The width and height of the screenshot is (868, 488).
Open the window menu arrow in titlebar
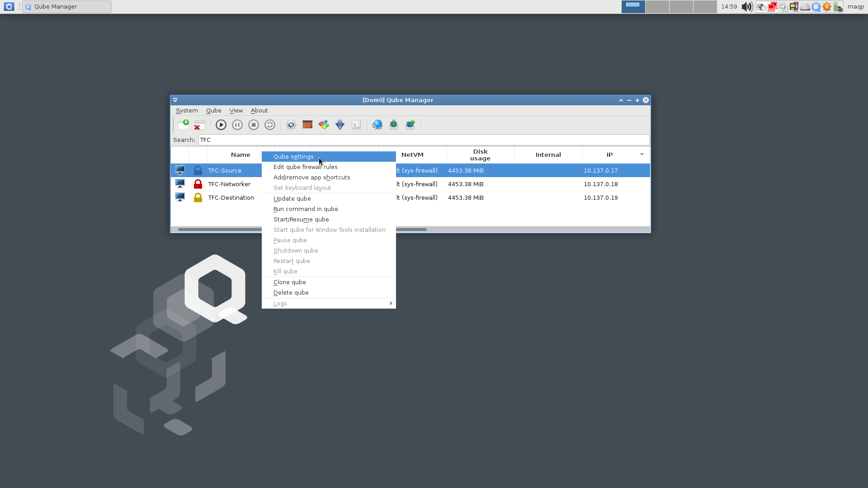point(175,100)
